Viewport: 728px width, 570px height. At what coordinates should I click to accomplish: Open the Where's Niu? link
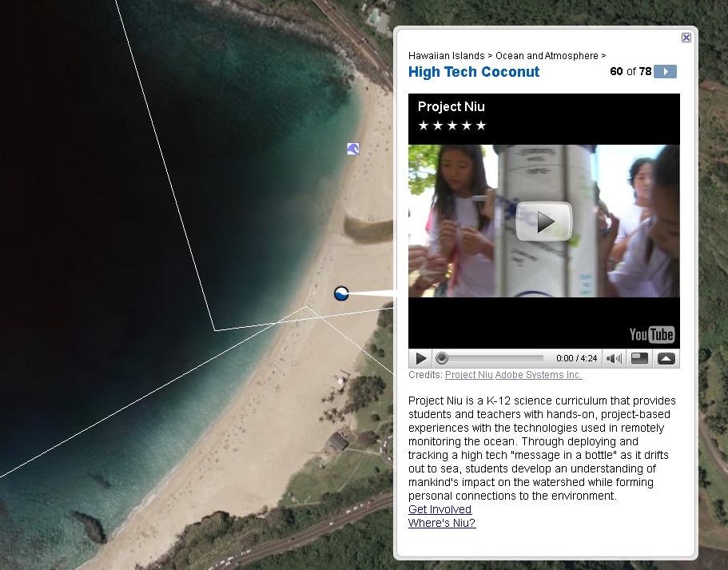442,523
